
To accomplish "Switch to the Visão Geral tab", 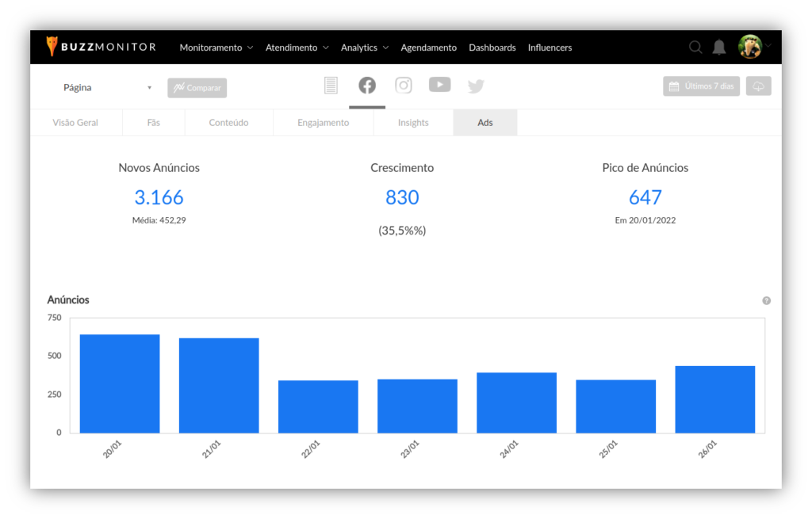I will pos(75,123).
